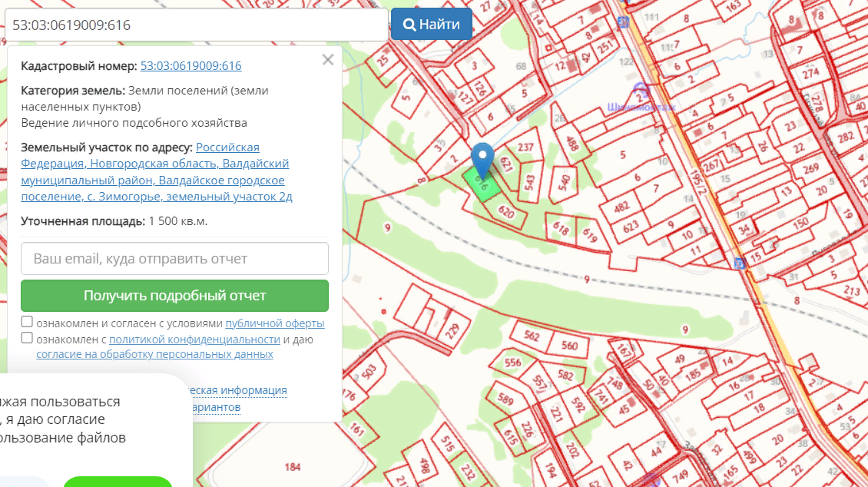The image size is (868, 487).
Task: Focus the cadastral number search field
Action: pyautogui.click(x=197, y=25)
